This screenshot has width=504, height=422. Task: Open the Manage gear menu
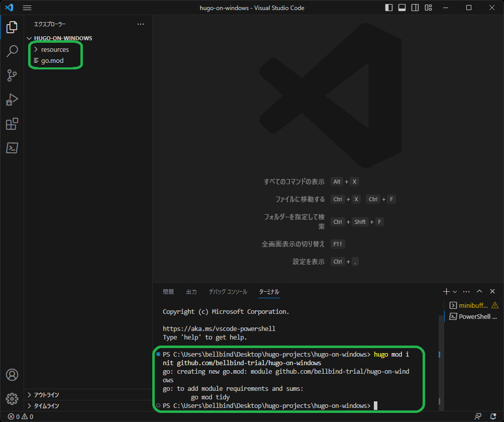click(12, 399)
